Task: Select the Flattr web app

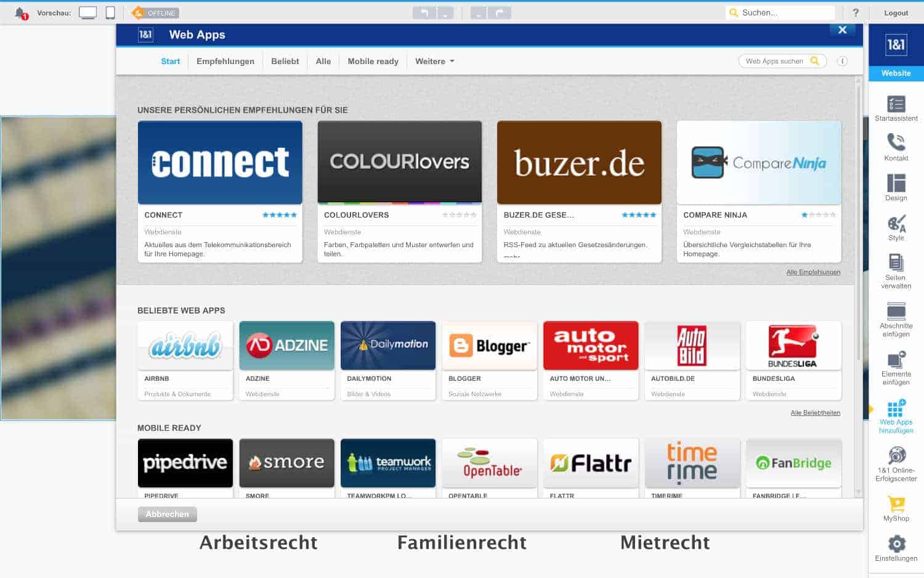Action: [x=591, y=468]
